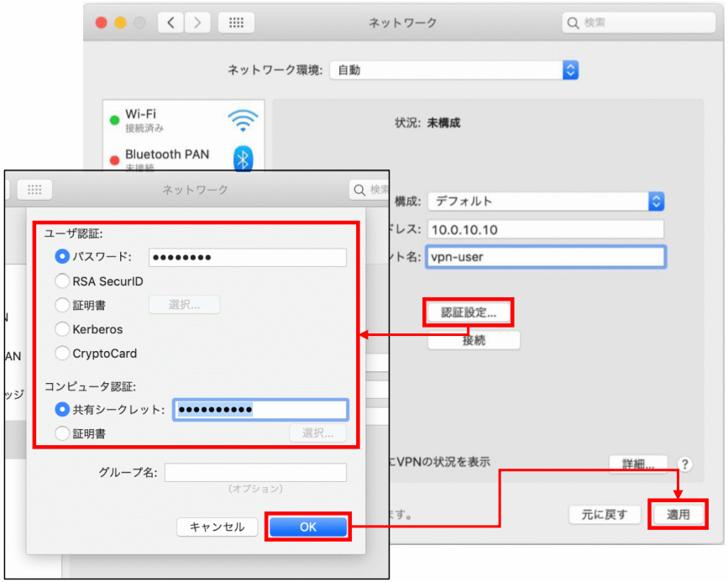Viewport: 728px width, 582px height.
Task: Click the 適用 apply button
Action: 678,515
